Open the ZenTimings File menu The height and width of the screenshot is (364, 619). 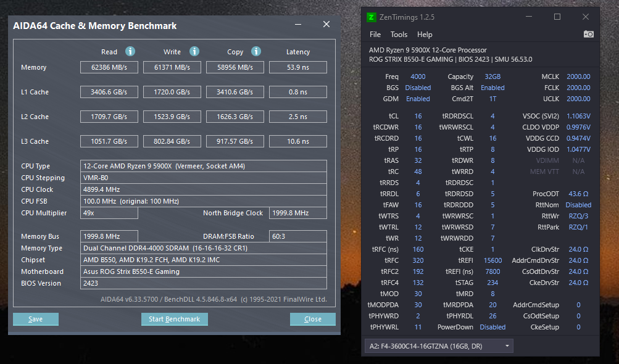click(x=375, y=35)
